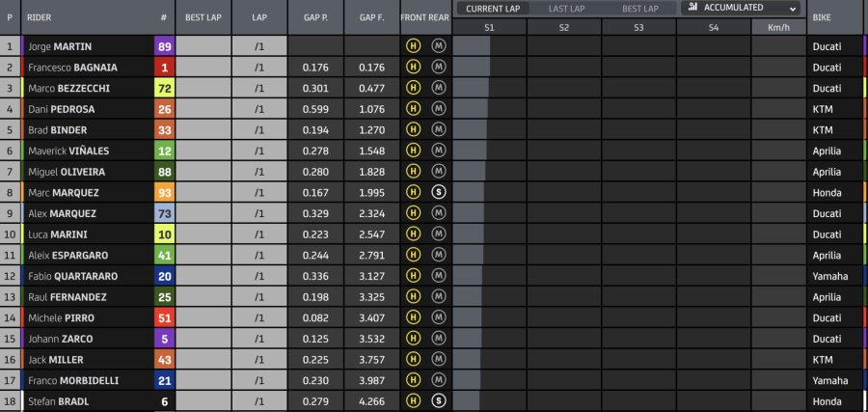Click Pirro's front tyre H icon
The image size is (868, 412).
413,317
